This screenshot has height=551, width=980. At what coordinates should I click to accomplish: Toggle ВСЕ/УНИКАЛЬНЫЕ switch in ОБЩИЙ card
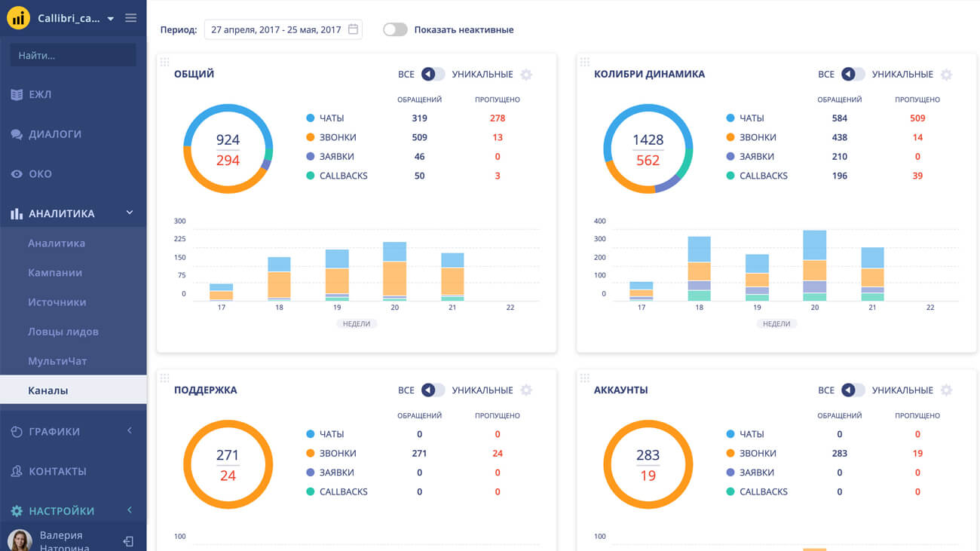pyautogui.click(x=433, y=75)
